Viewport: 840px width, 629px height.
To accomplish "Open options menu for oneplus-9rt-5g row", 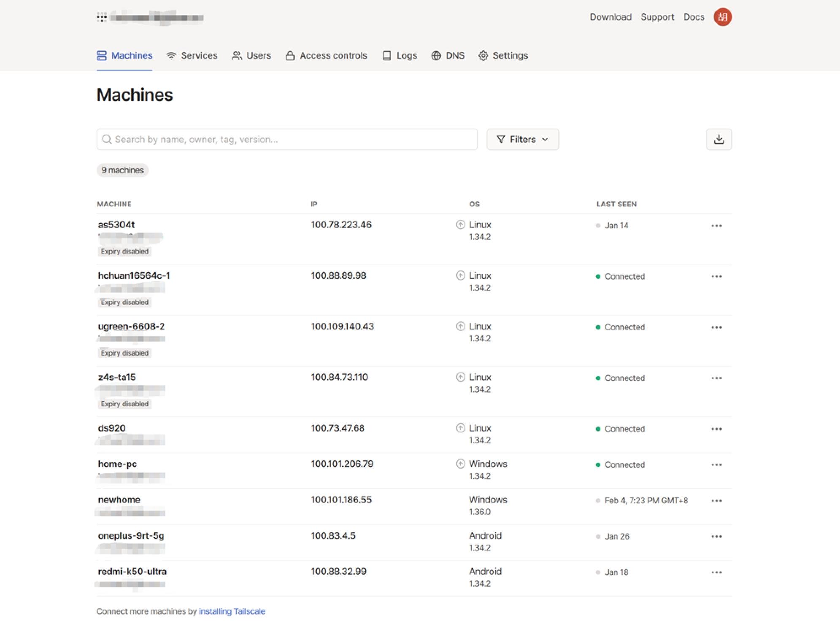I will (716, 537).
